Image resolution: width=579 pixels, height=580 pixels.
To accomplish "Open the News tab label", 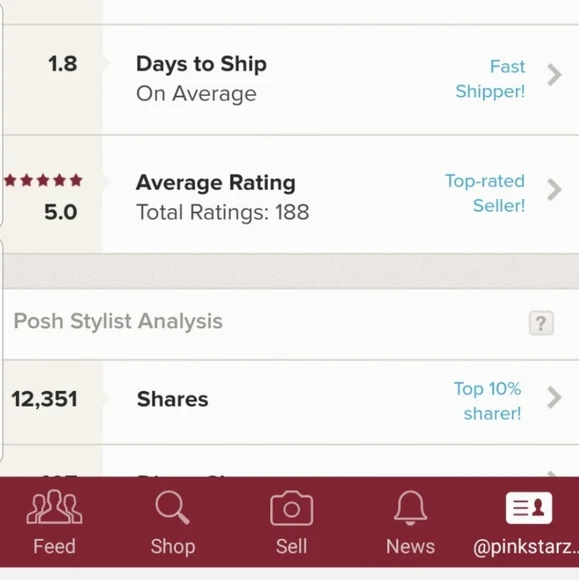I will tap(410, 546).
